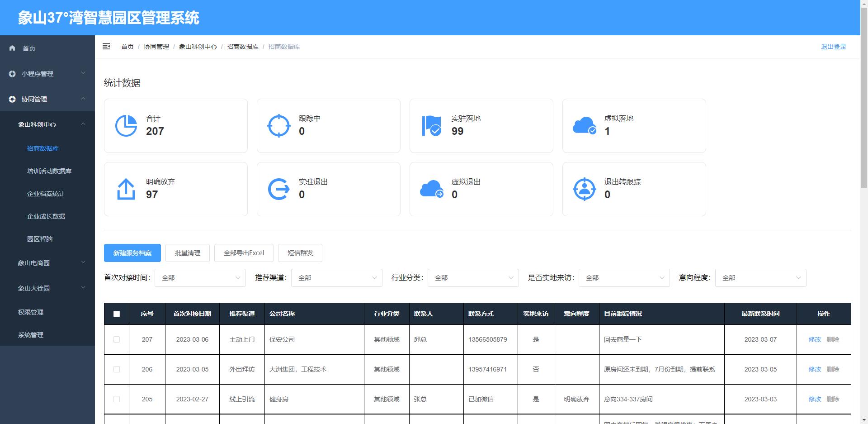Collapse the 协同管理 menu chevron
868x424 pixels.
(83, 98)
